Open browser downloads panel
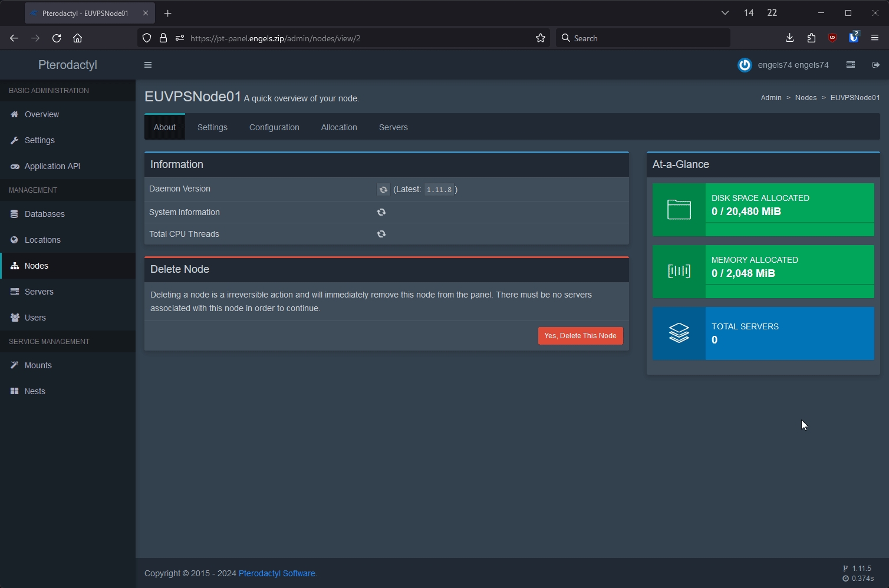Image resolution: width=889 pixels, height=588 pixels. click(790, 38)
